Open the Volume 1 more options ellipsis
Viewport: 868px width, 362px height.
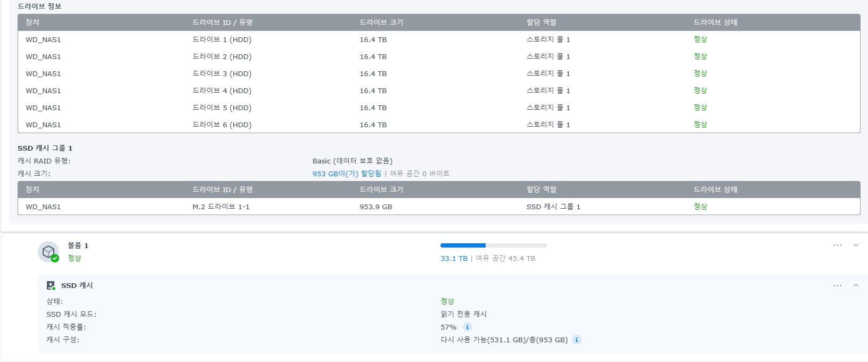pos(837,245)
